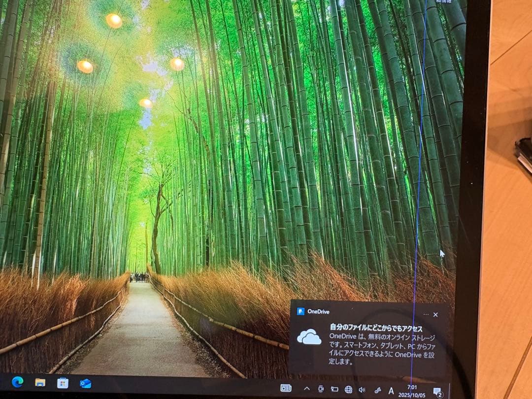
Task: Open network settings via globe icon
Action: [348, 390]
